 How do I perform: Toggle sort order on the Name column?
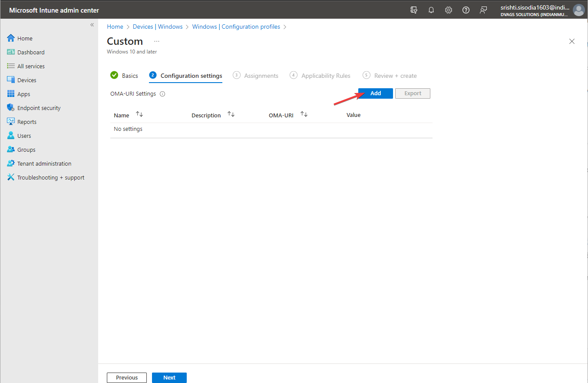pyautogui.click(x=139, y=113)
